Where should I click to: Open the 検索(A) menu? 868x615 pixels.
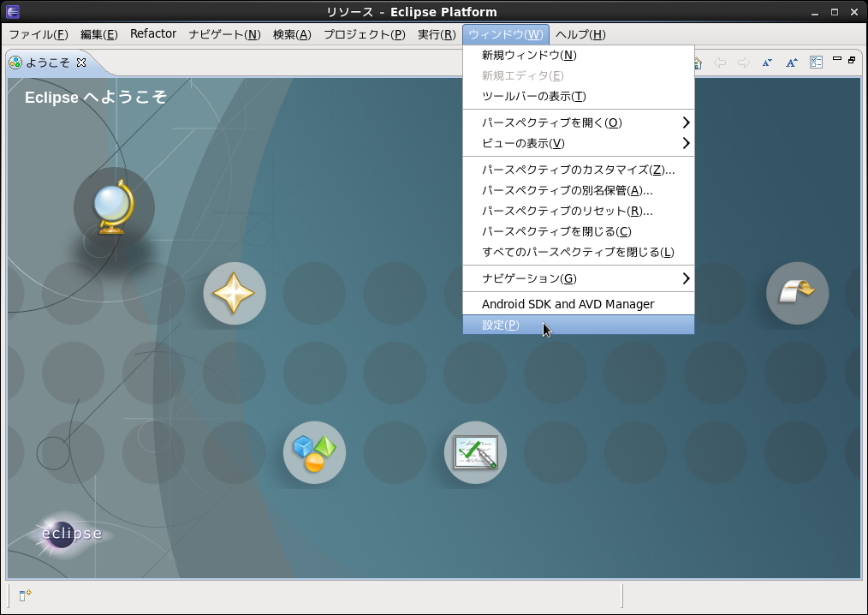pyautogui.click(x=292, y=34)
